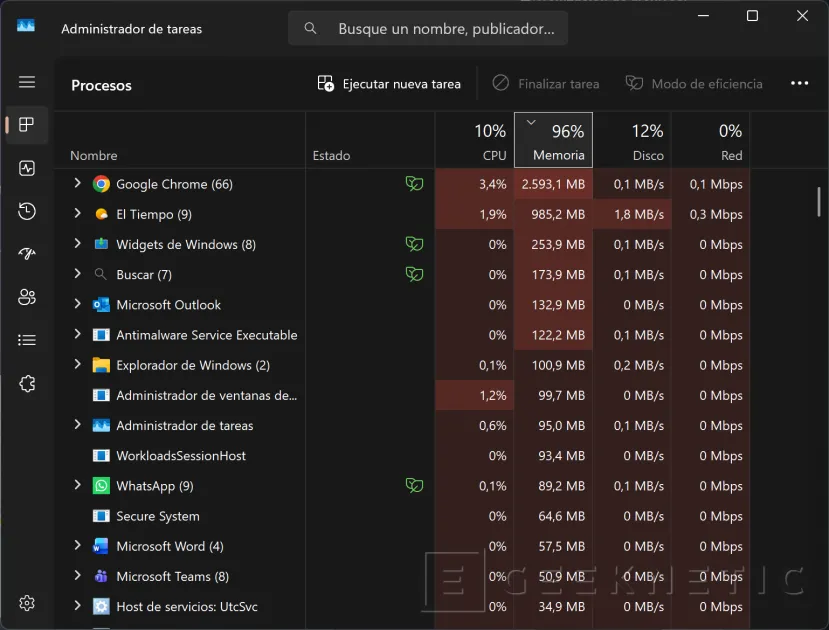Click the efficiency leaf icon for Buscar
Screen dimensions: 829x630
click(x=414, y=274)
